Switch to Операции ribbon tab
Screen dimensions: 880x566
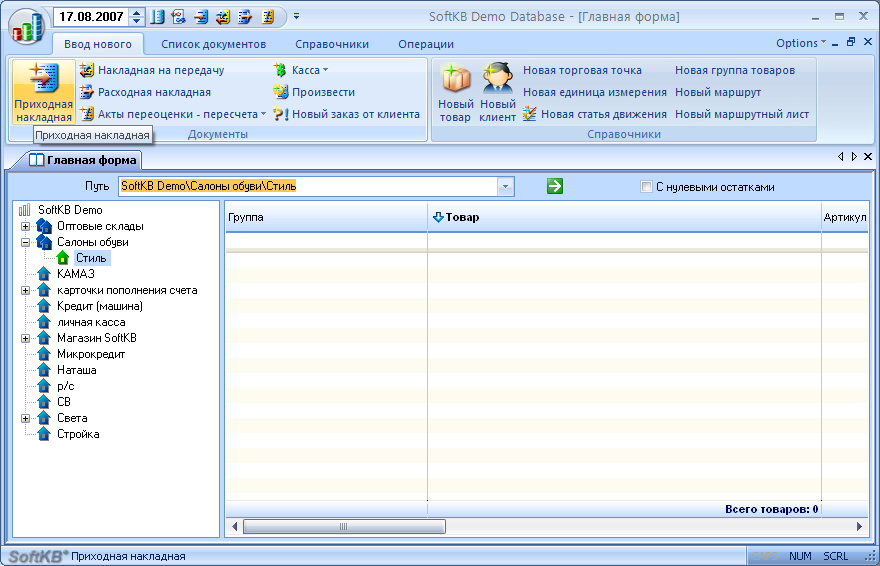point(426,44)
